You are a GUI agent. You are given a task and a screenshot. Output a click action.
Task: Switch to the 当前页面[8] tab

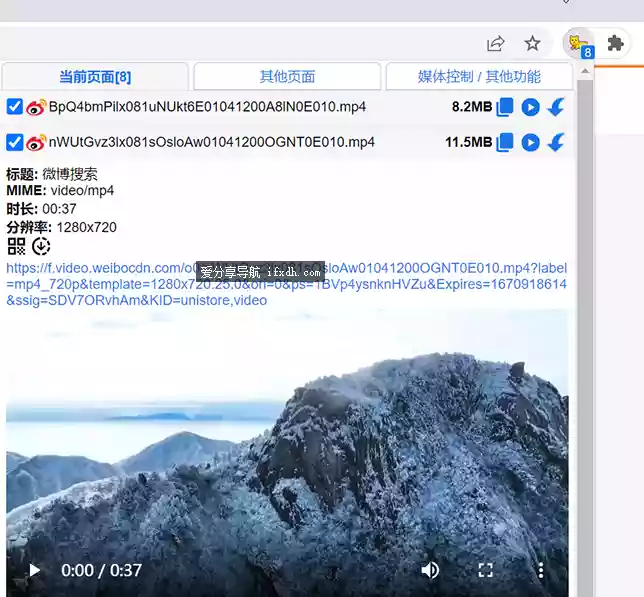click(95, 77)
